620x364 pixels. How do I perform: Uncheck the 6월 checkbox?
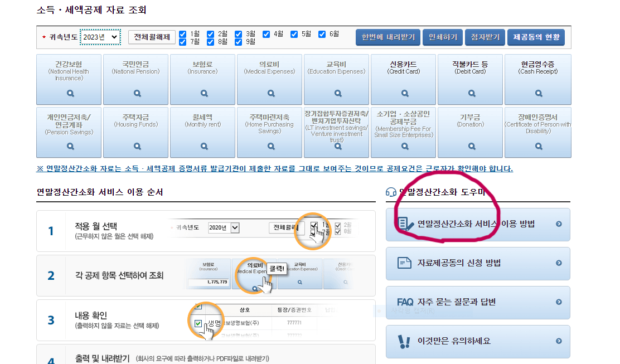point(322,35)
